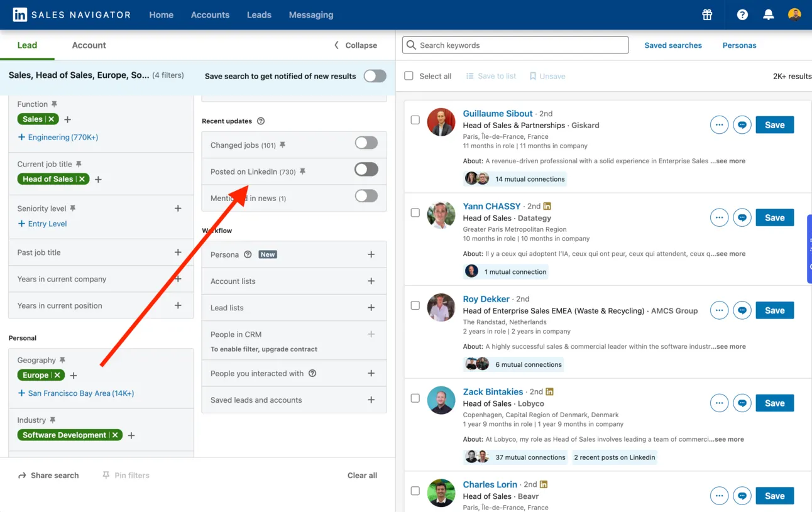The height and width of the screenshot is (512, 812).
Task: Click the Persona help icon
Action: [x=248, y=254]
